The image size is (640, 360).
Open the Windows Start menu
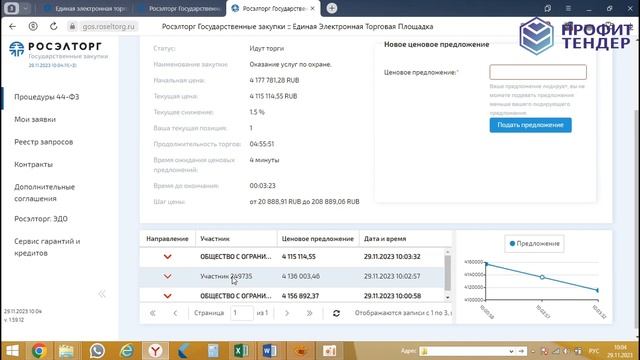pos(12,351)
